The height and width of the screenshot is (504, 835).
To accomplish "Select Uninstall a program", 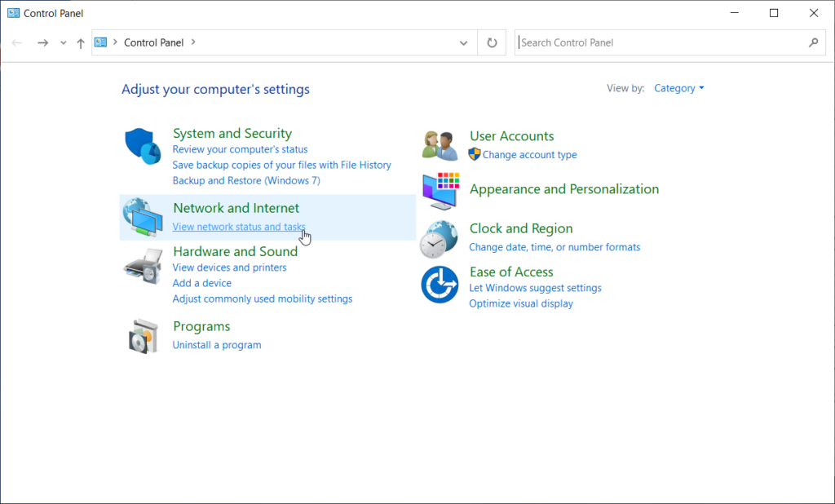I will [x=217, y=344].
